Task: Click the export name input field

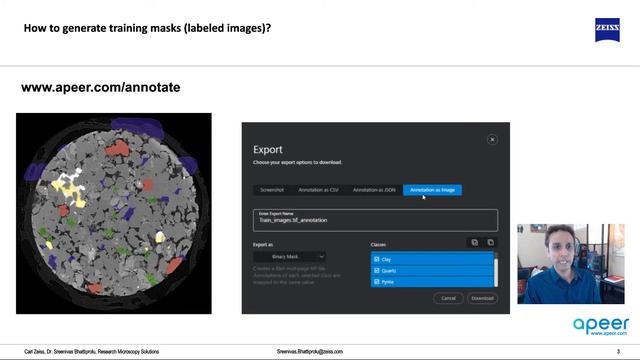Action: click(376, 220)
